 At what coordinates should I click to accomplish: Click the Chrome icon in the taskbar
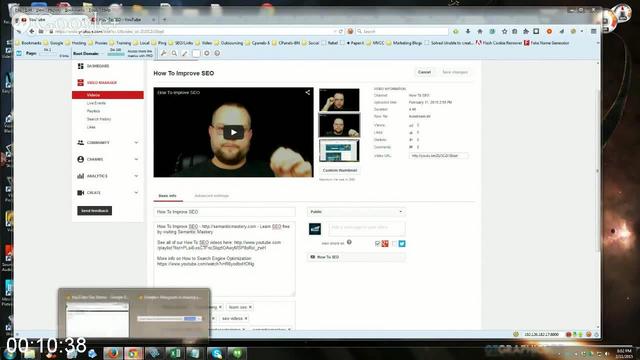click(x=133, y=353)
